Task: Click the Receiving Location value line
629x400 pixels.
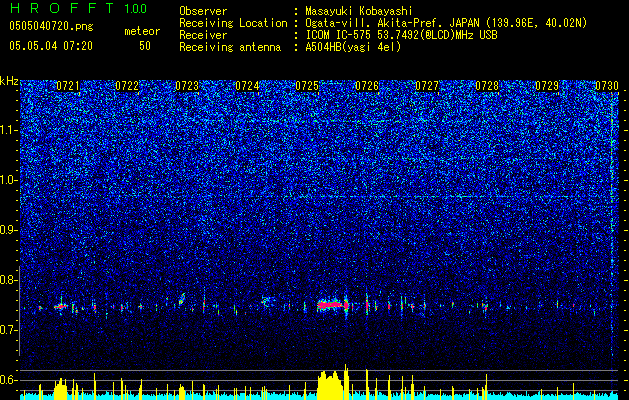Action: pyautogui.click(x=446, y=23)
